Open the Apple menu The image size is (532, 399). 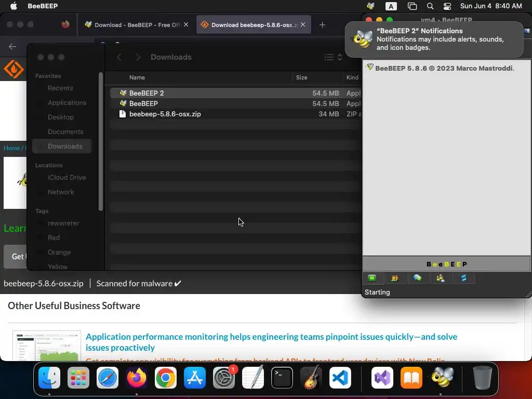14,6
